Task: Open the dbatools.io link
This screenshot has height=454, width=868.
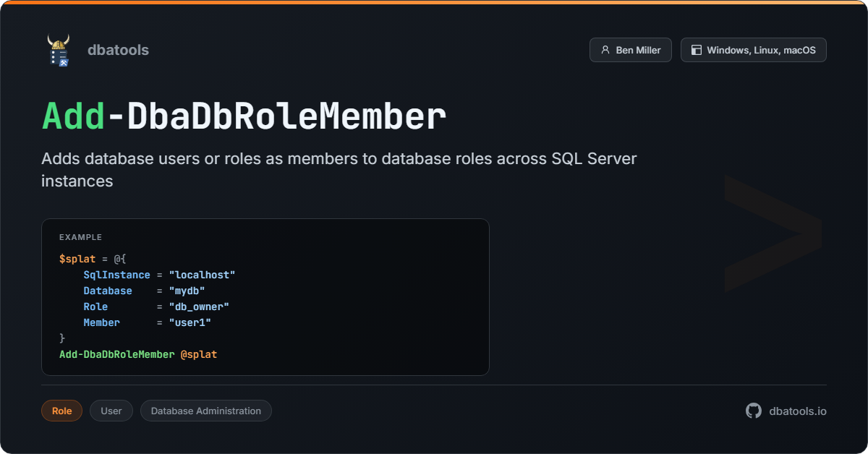Action: click(x=798, y=411)
